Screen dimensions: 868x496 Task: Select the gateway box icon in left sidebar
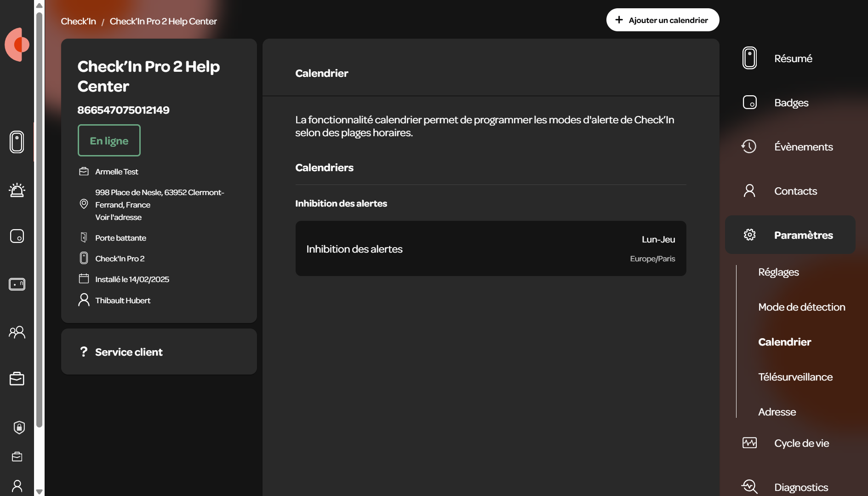tap(17, 284)
